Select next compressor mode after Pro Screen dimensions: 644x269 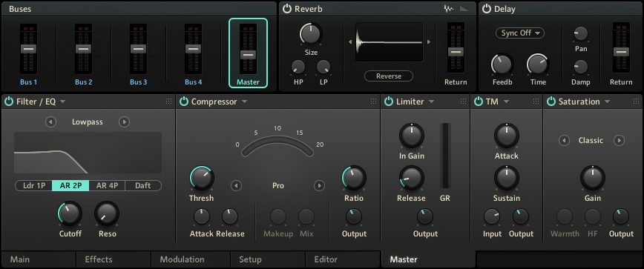coord(319,186)
